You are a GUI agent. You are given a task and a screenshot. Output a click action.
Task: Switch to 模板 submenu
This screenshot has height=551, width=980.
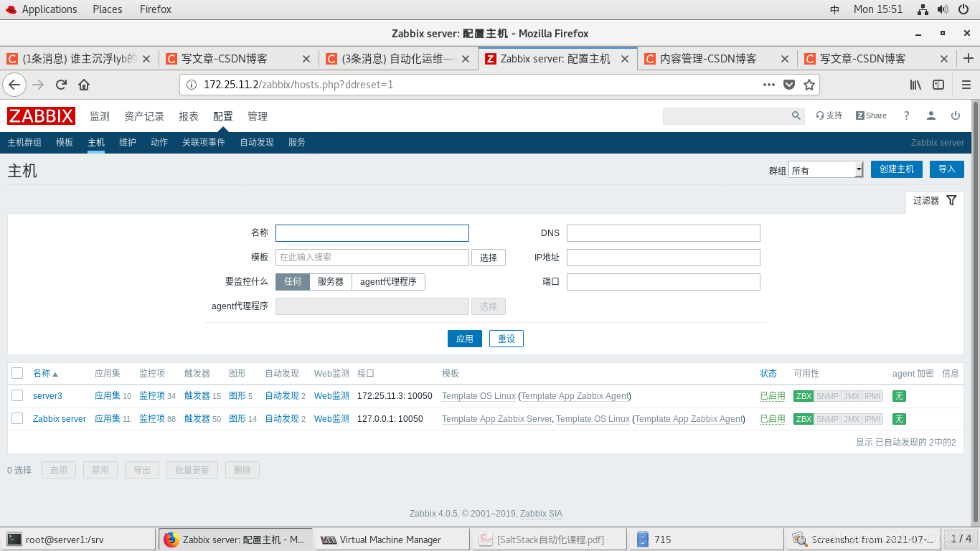click(65, 142)
